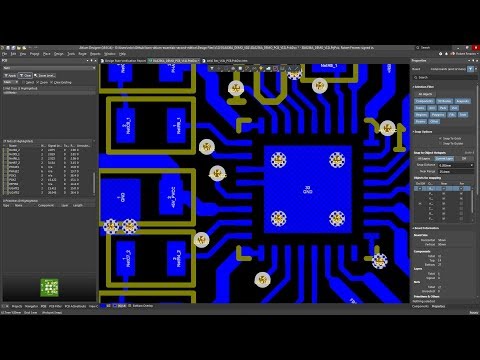
Task: Click the current layer color swatch
Action: pyautogui.click(x=103, y=306)
